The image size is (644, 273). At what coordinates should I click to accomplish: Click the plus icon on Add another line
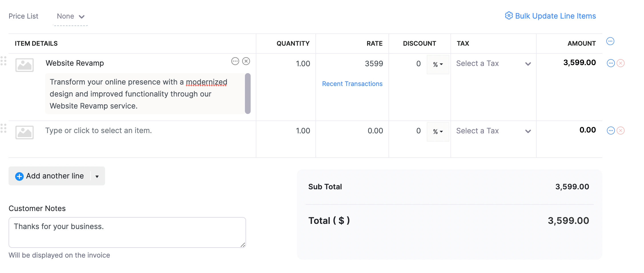point(19,176)
